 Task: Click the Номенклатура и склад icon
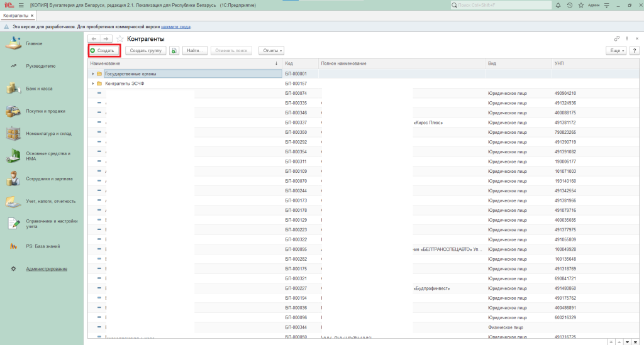pos(13,133)
